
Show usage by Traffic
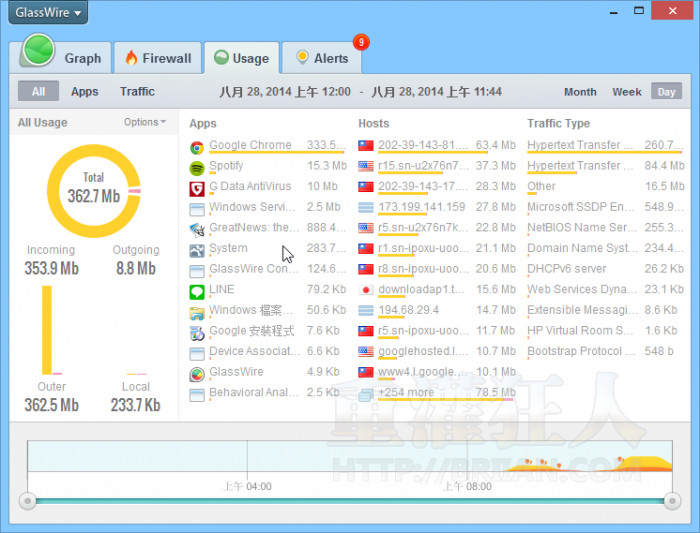tap(137, 91)
